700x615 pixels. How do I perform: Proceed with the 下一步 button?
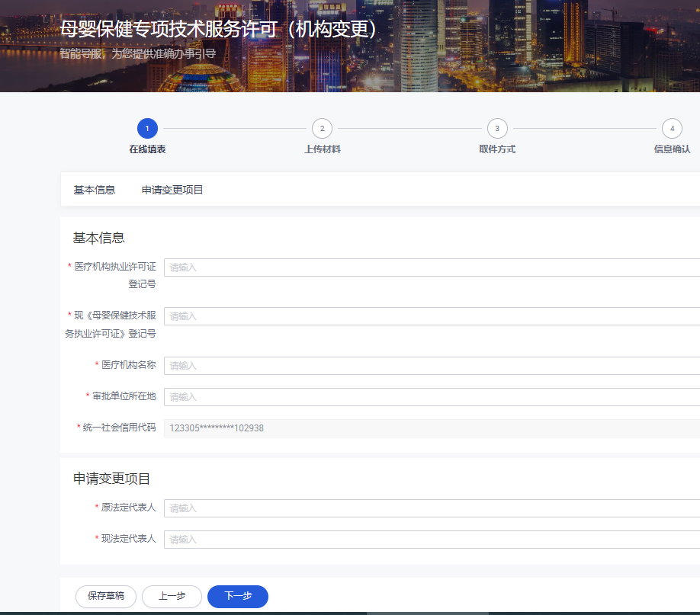tap(238, 596)
